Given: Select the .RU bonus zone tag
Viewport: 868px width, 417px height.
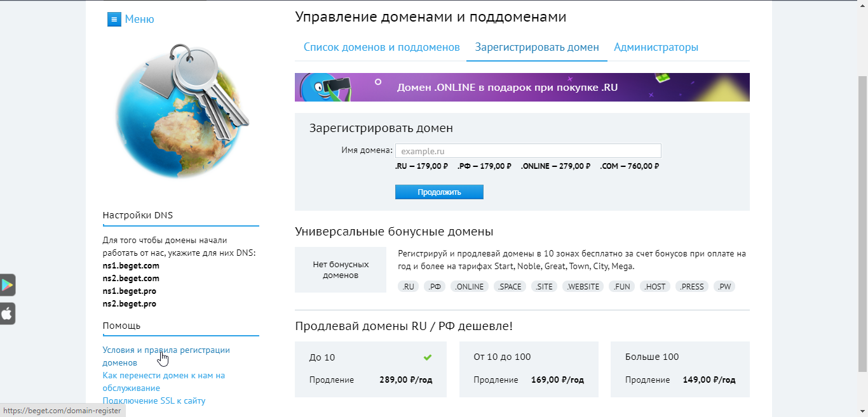Looking at the screenshot, I should [408, 286].
